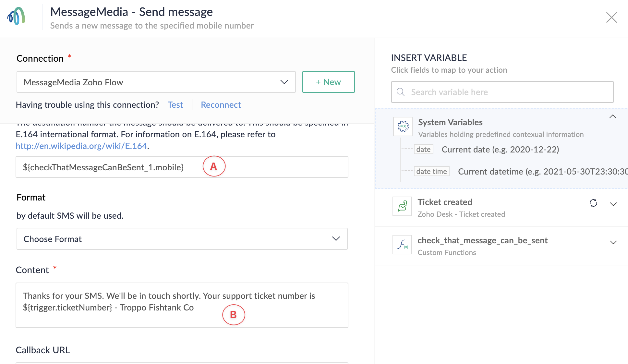Click the Current datetime example text
This screenshot has width=628, height=364.
pyautogui.click(x=543, y=172)
